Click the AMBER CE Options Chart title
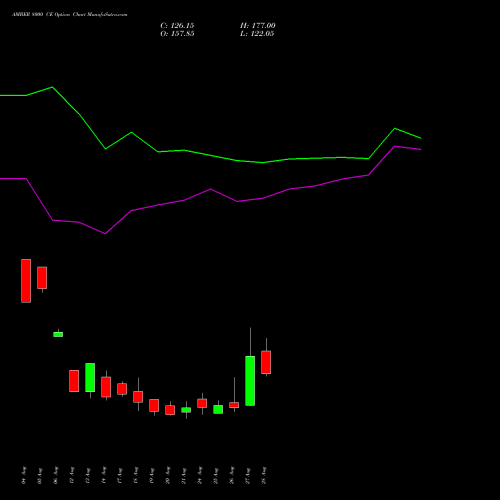The height and width of the screenshot is (500, 500). pyautogui.click(x=69, y=15)
